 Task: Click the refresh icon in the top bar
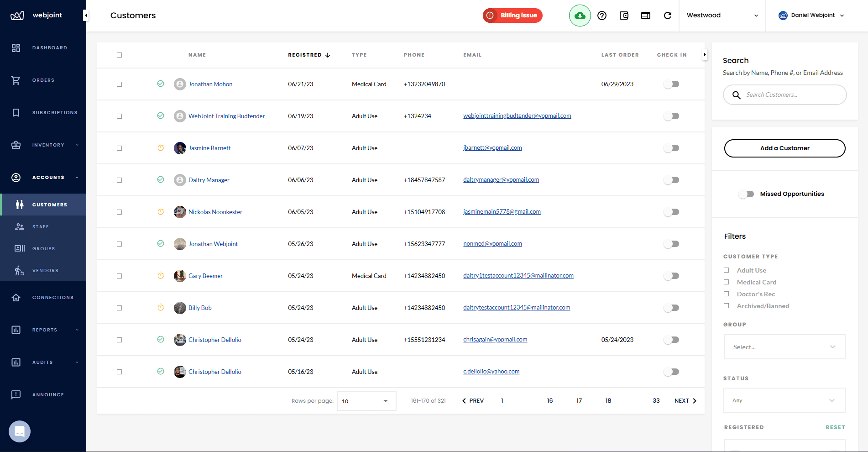pyautogui.click(x=668, y=15)
